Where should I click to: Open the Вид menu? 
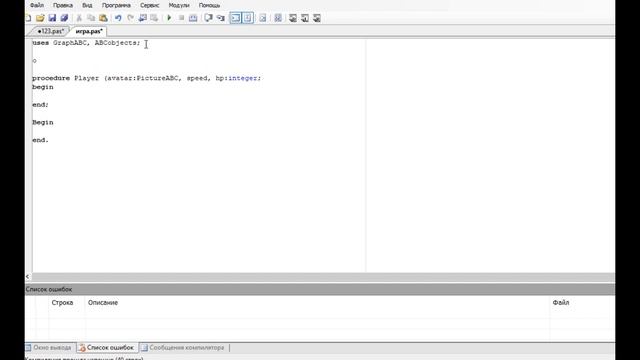tap(87, 5)
